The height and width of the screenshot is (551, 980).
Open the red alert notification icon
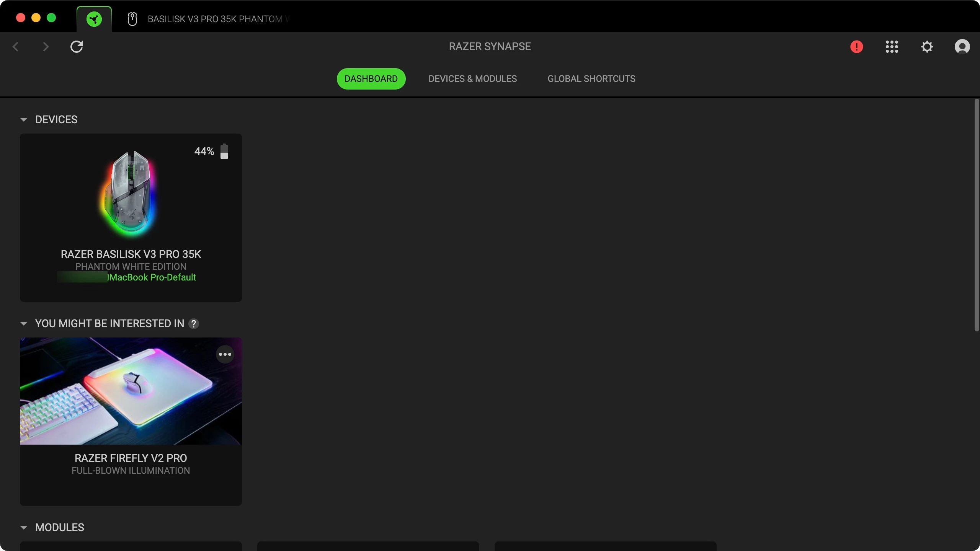coord(856,47)
